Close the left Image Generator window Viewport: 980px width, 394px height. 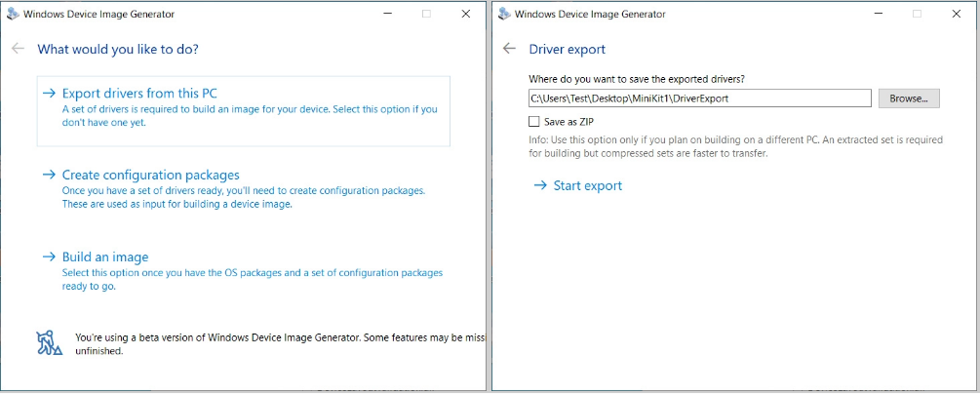466,14
